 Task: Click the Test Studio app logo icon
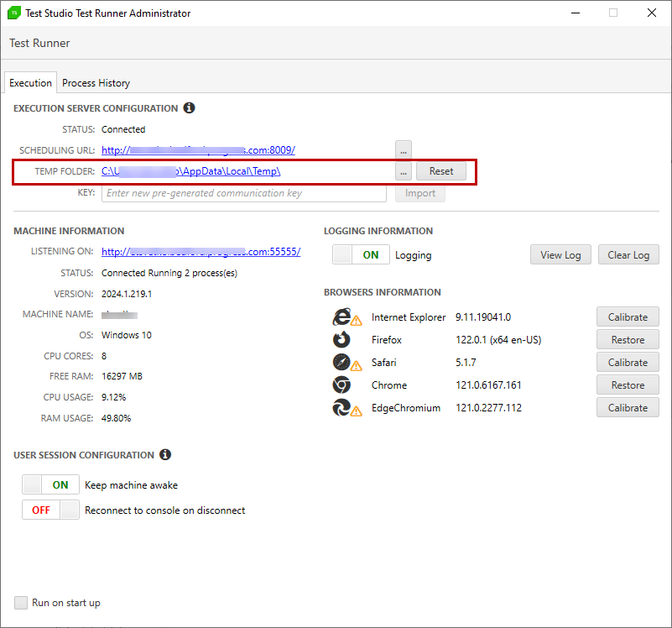[13, 13]
